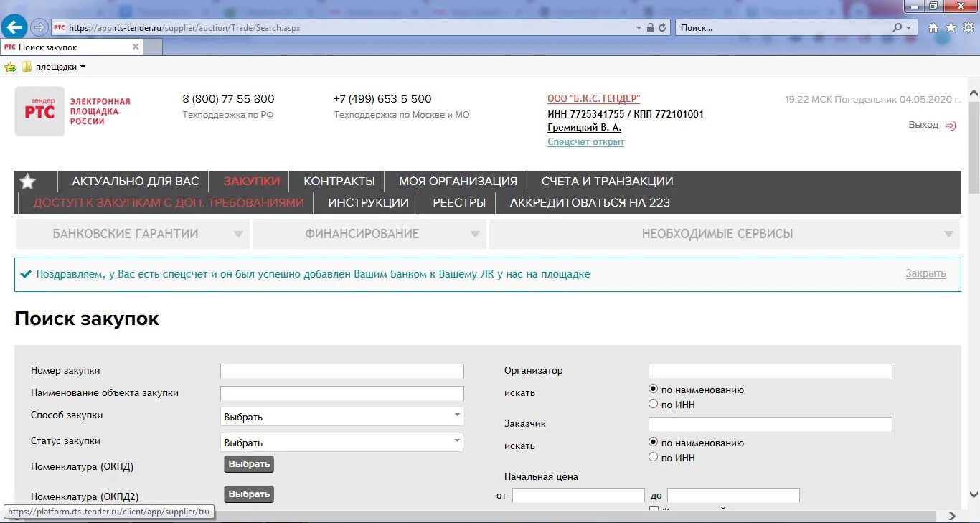The height and width of the screenshot is (523, 980).
Task: Click the star icon in the main menu
Action: [28, 182]
